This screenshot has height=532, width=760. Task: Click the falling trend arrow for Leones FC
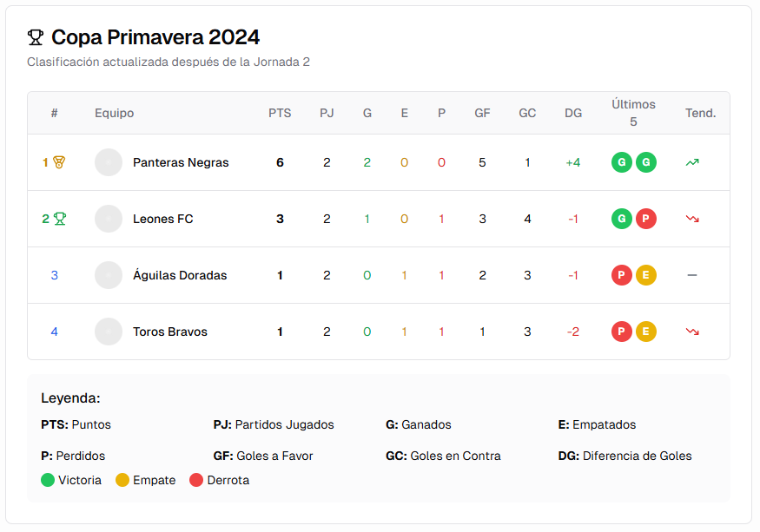[x=691, y=218]
